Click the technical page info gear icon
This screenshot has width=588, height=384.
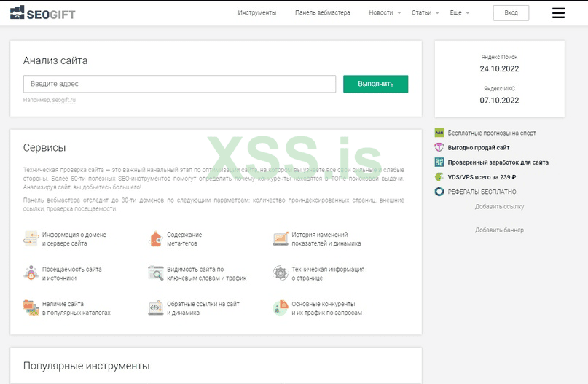click(x=281, y=273)
